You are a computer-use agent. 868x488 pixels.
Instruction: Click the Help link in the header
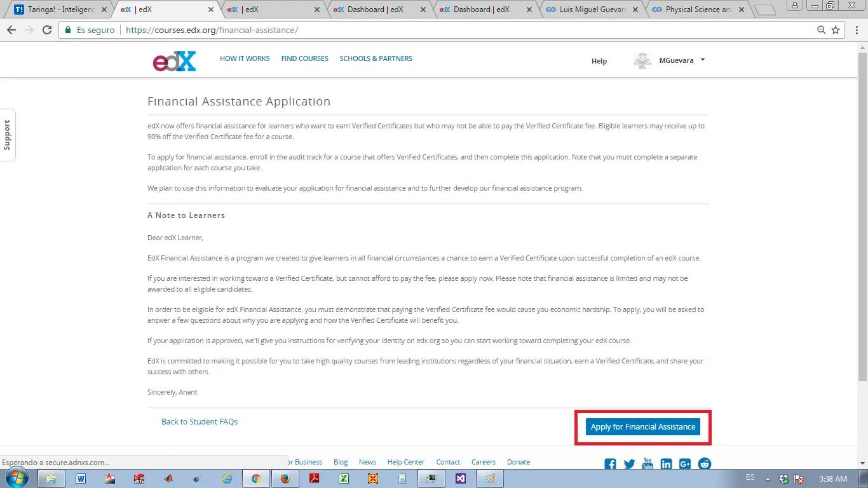pos(599,61)
